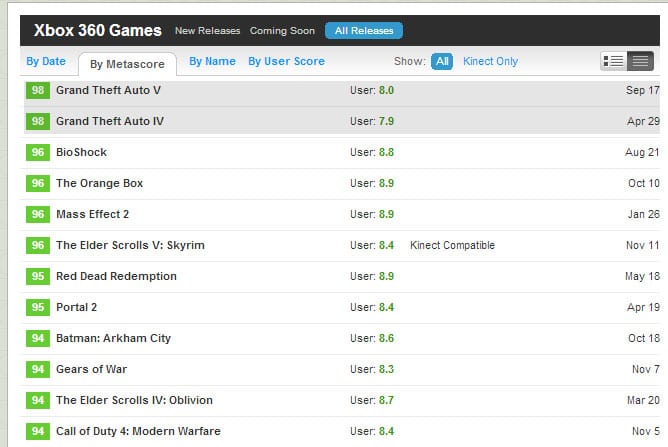Open the Xbox 360 Games heading
Image resolution: width=668 pixels, height=447 pixels.
pos(98,30)
